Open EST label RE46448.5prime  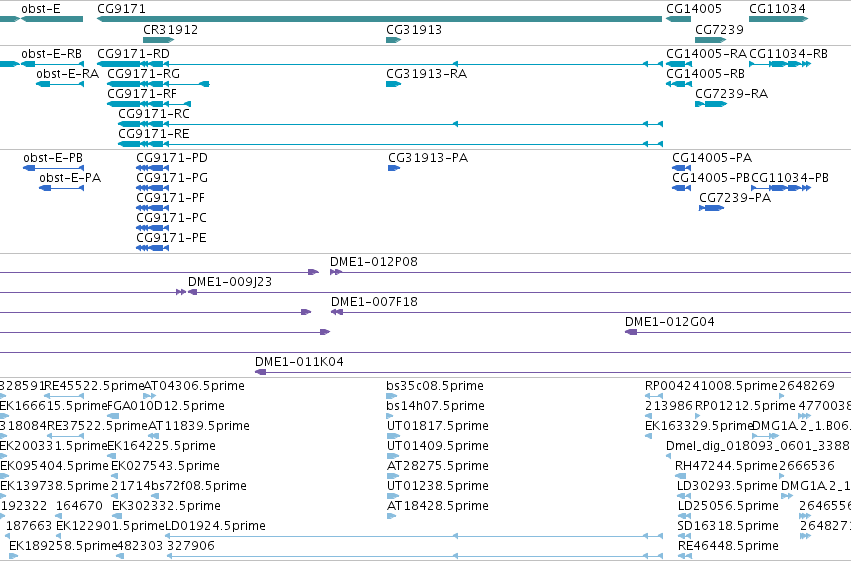(x=728, y=547)
